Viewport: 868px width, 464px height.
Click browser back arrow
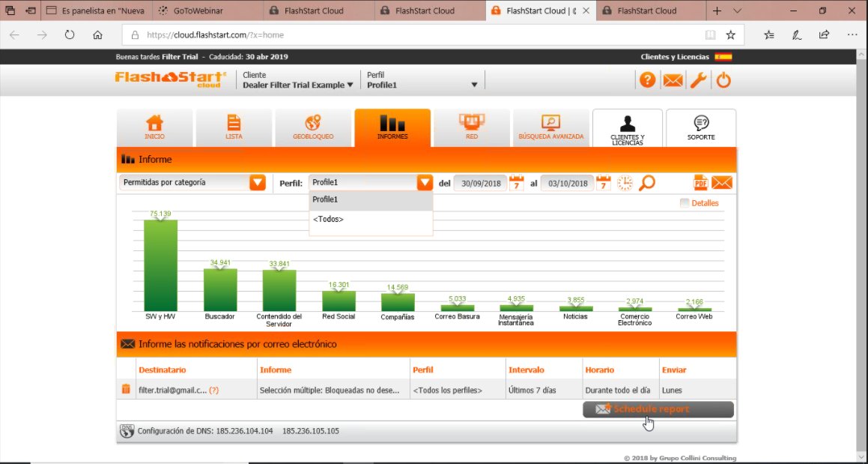point(14,35)
